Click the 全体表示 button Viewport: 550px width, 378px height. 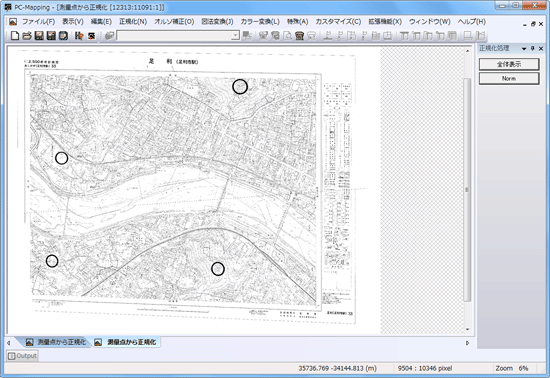[x=509, y=64]
